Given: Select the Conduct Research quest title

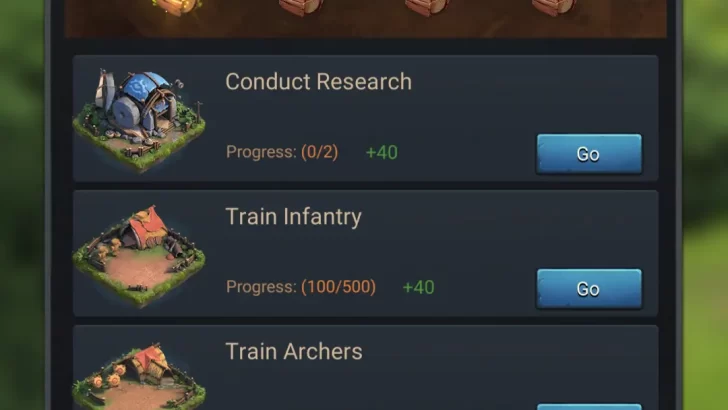Looking at the screenshot, I should click(x=318, y=82).
